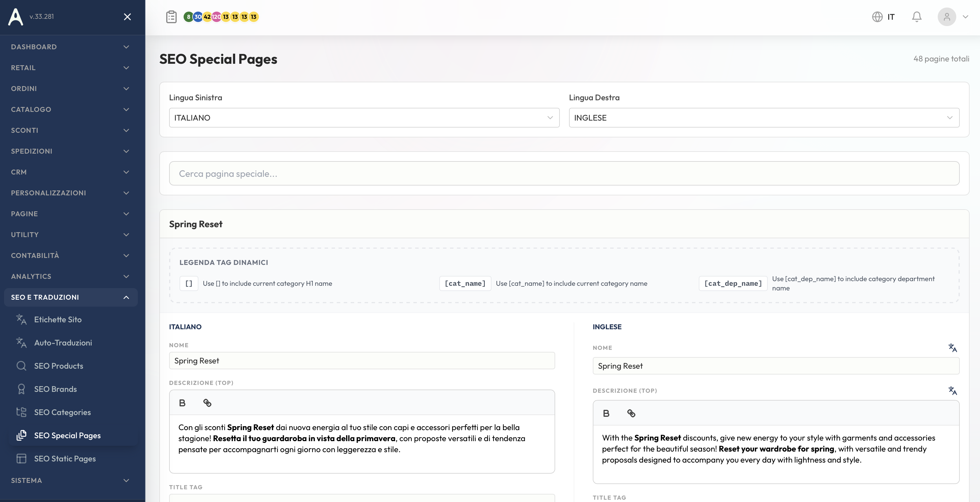Expand the RETAIL menu section

tap(71, 68)
